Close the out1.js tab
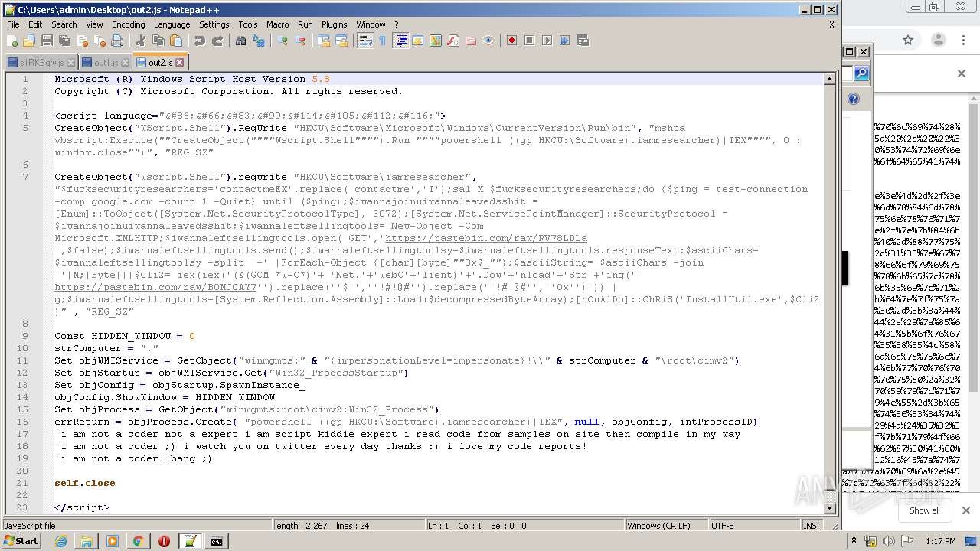The width and height of the screenshot is (980, 551). point(126,63)
